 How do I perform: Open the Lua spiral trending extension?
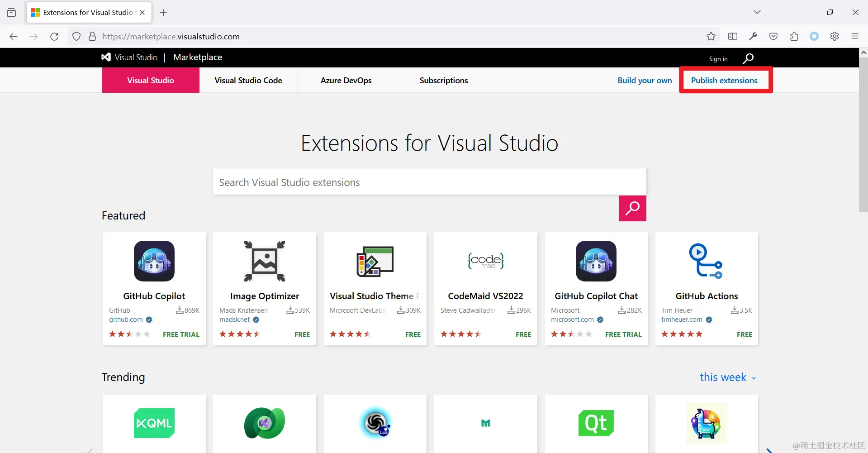[375, 423]
